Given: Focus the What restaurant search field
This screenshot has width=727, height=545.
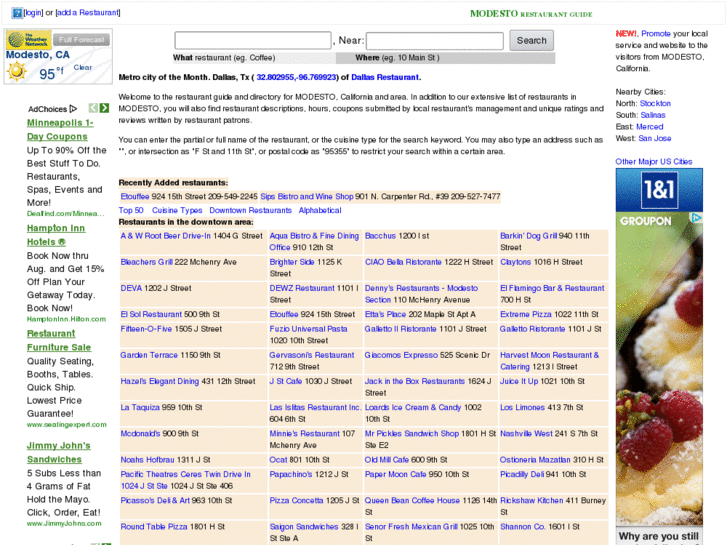Looking at the screenshot, I should click(x=253, y=40).
